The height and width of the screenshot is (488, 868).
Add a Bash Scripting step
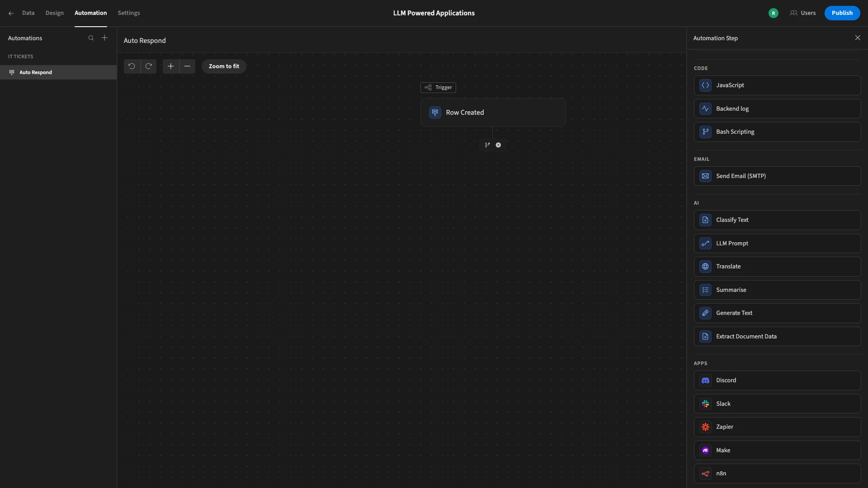click(777, 132)
